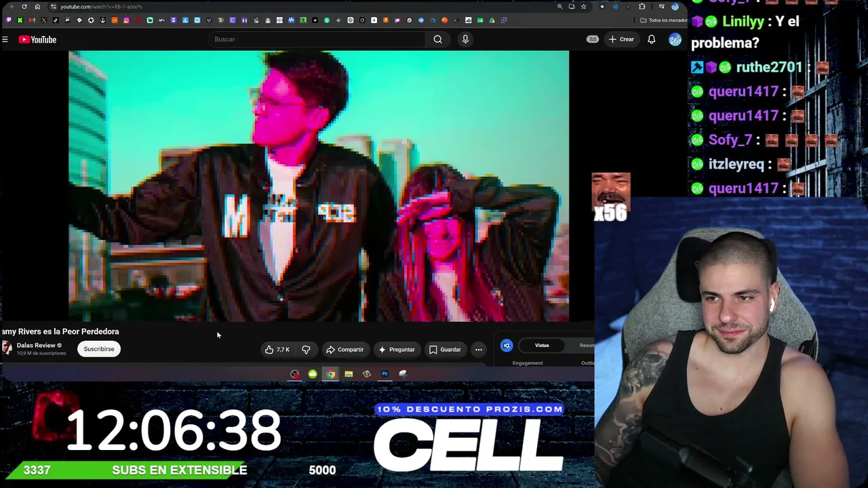The height and width of the screenshot is (488, 868).
Task: Open the Chrome profile avatar menu
Action: click(675, 7)
